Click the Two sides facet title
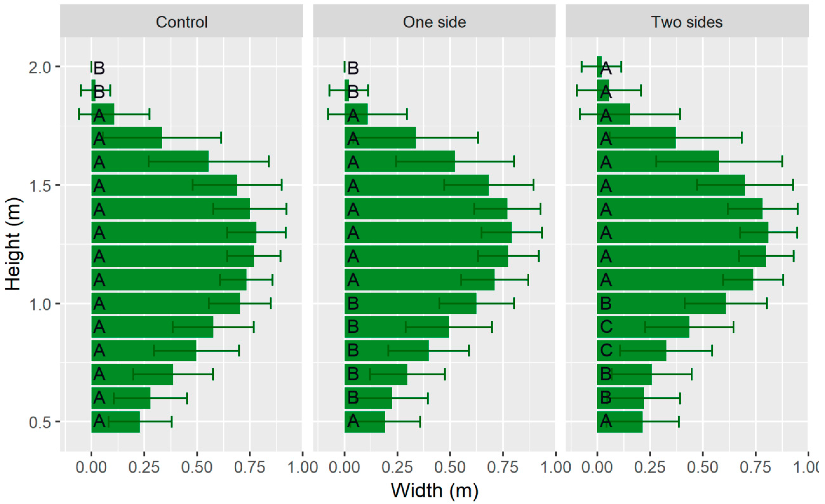Image resolution: width=825 pixels, height=504 pixels. tap(687, 22)
